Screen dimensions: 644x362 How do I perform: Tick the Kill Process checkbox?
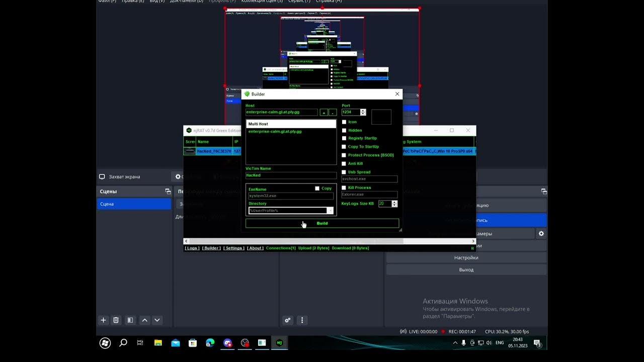(x=344, y=188)
